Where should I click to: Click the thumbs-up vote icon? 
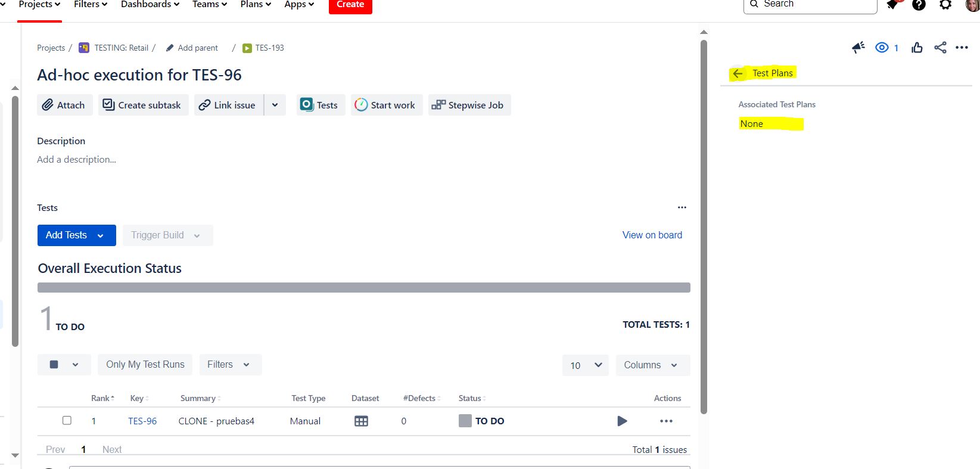pos(917,48)
